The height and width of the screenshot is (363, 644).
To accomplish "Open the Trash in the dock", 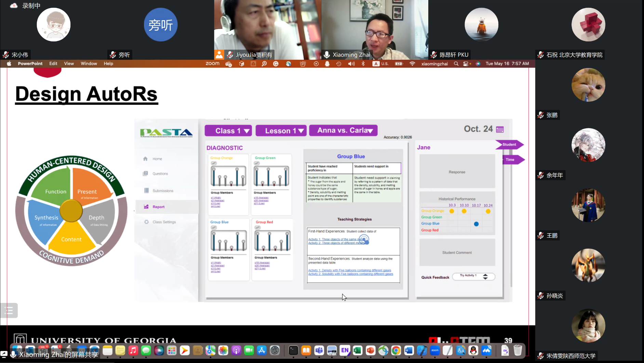I will pyautogui.click(x=518, y=350).
